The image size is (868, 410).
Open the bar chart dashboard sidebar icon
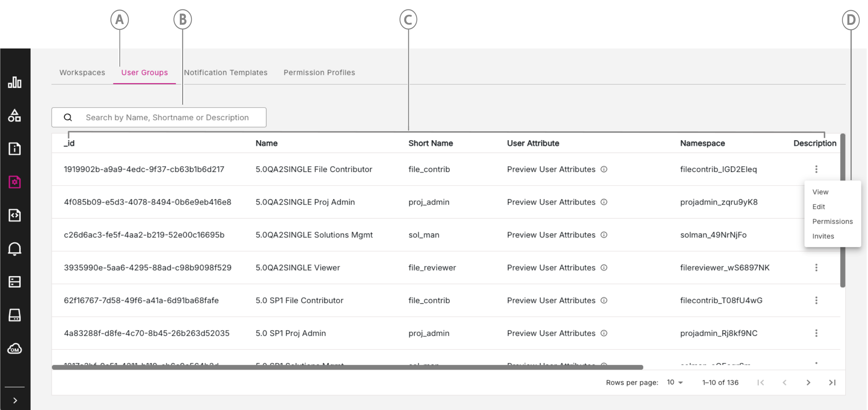pyautogui.click(x=15, y=82)
